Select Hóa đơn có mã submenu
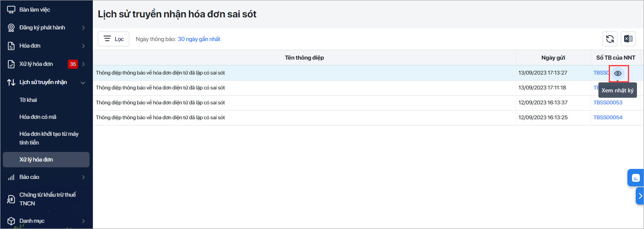 tap(38, 117)
